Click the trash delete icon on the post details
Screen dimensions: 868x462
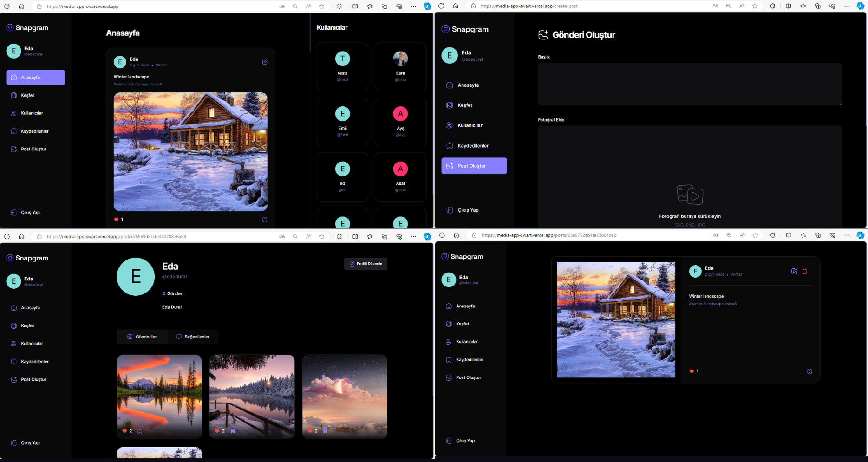coord(805,272)
